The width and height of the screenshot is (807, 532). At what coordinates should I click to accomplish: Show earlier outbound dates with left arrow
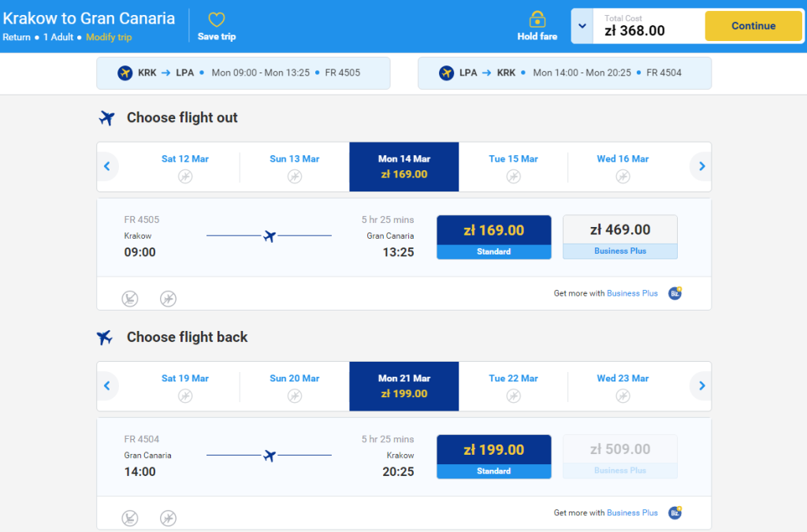[x=107, y=166]
